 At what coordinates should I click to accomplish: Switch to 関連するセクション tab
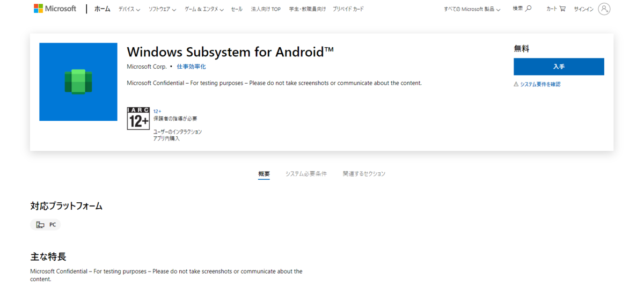pos(364,174)
